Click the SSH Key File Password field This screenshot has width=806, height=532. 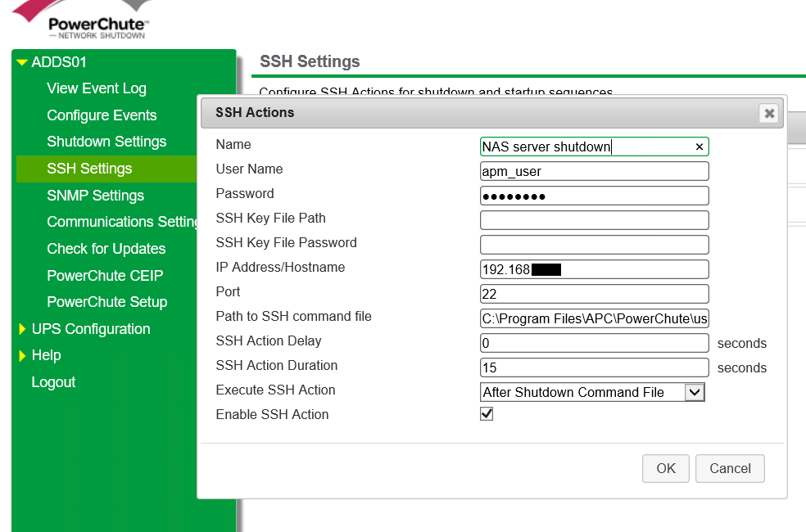point(594,245)
